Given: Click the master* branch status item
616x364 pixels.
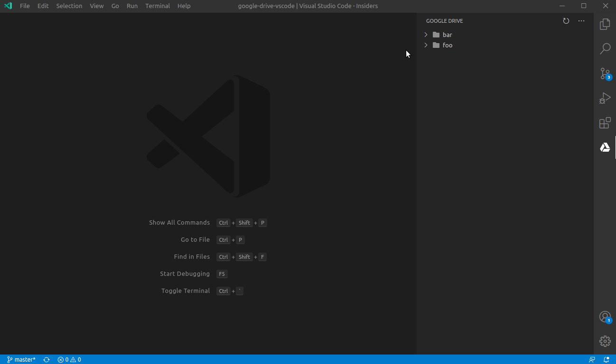Looking at the screenshot, I should coord(21,360).
